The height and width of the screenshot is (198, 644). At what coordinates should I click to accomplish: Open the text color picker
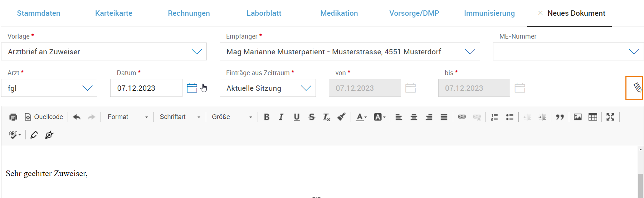coord(361,117)
